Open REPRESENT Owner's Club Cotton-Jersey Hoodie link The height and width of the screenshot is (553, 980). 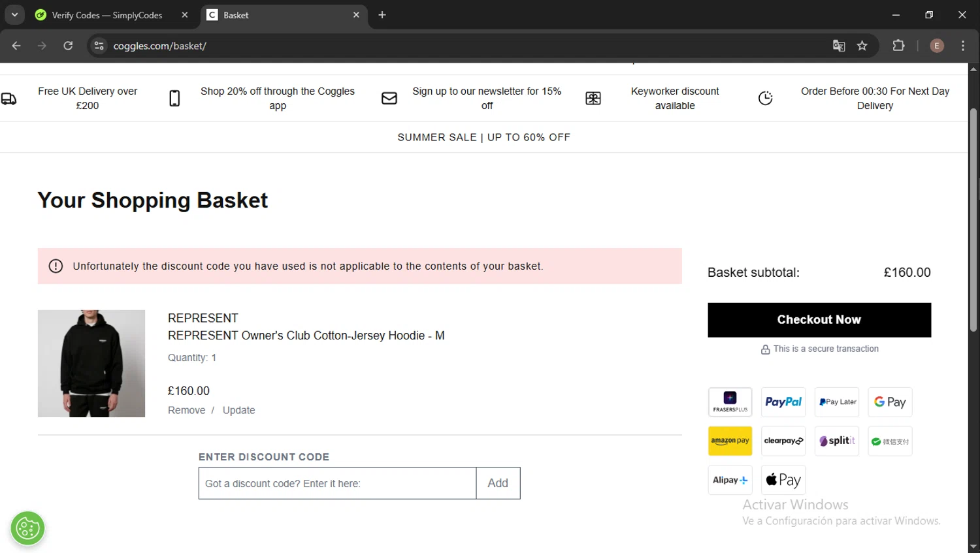click(x=306, y=336)
